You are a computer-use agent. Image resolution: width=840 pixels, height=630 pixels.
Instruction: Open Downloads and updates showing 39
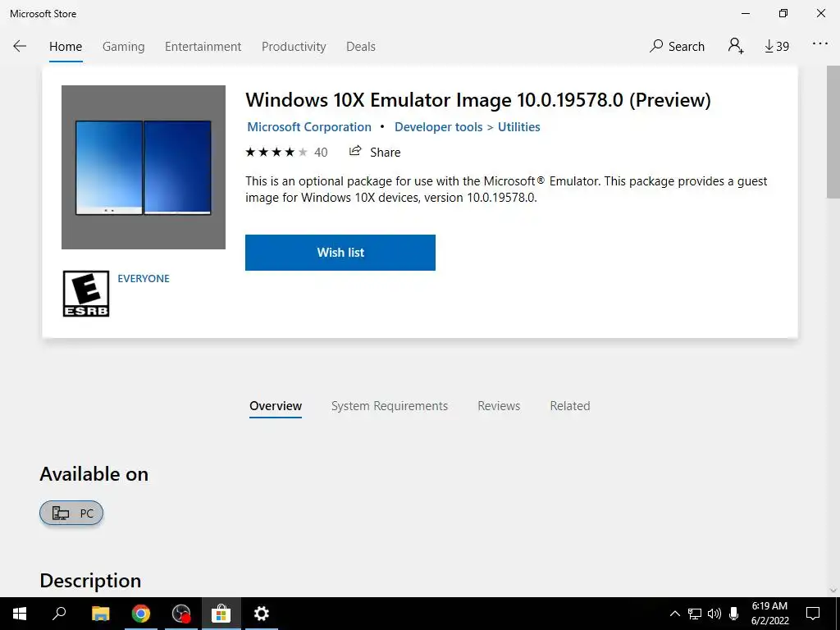click(x=777, y=47)
